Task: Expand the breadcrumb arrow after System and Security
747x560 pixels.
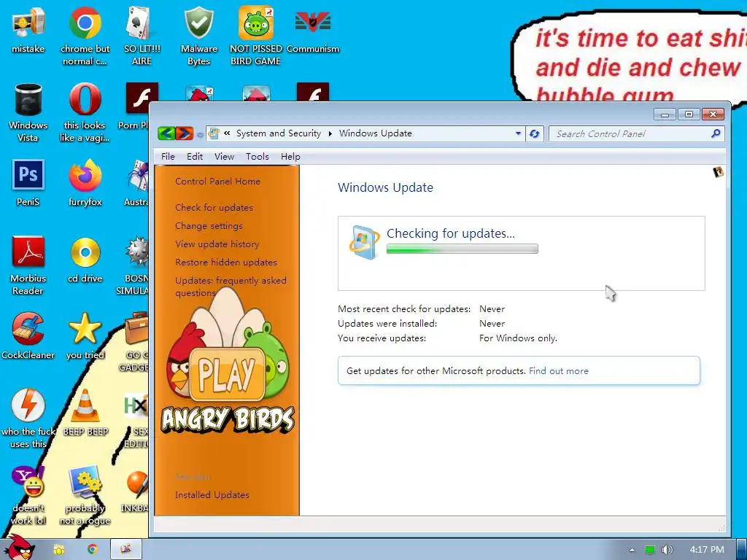Action: click(330, 134)
